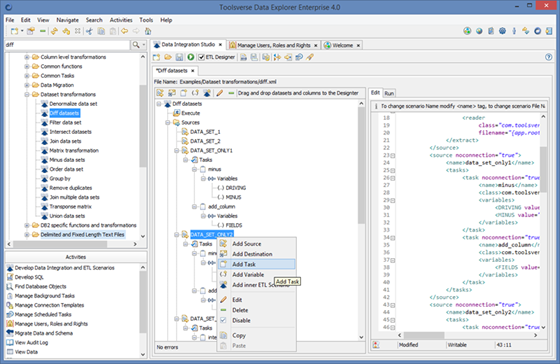This screenshot has height=364, width=560.
Task: Click the gear icon in top-right toolbar
Action: (502, 31)
